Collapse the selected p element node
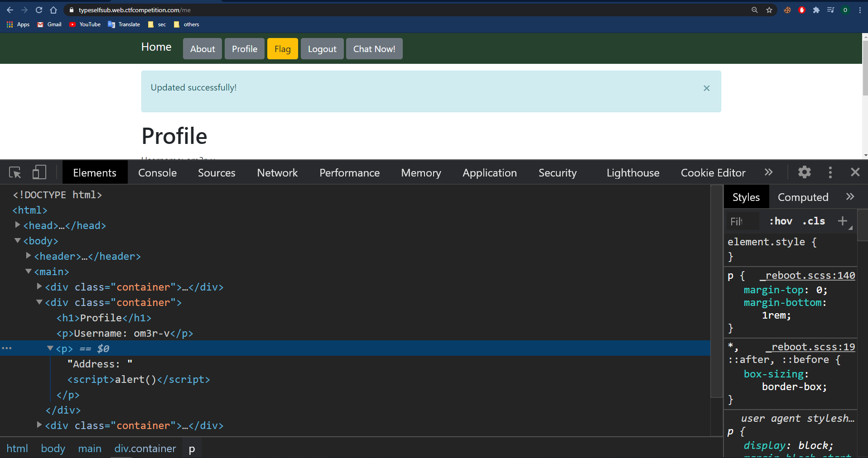The height and width of the screenshot is (458, 868). [50, 348]
